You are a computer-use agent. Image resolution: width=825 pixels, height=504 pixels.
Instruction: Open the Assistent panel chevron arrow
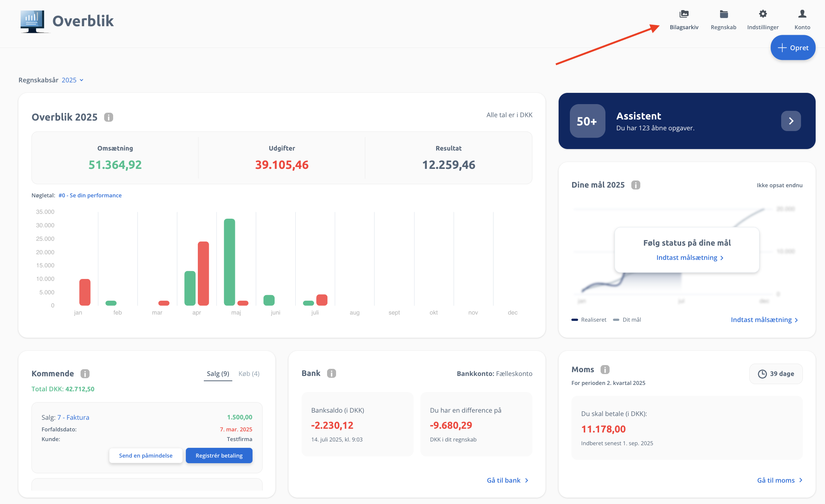point(791,121)
